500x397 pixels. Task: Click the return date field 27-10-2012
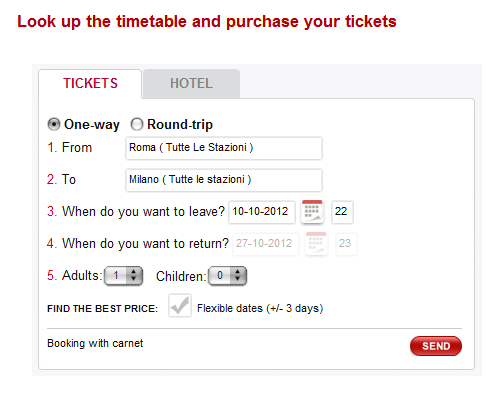266,244
